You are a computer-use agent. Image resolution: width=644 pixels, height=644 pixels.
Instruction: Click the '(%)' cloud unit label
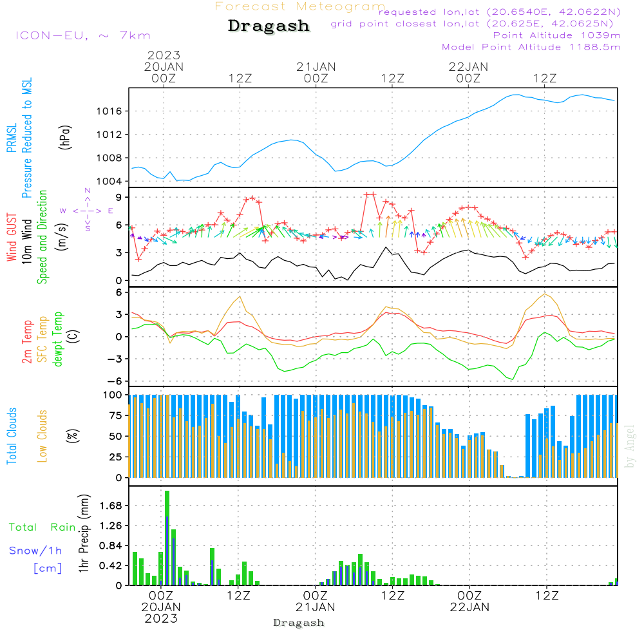72,436
